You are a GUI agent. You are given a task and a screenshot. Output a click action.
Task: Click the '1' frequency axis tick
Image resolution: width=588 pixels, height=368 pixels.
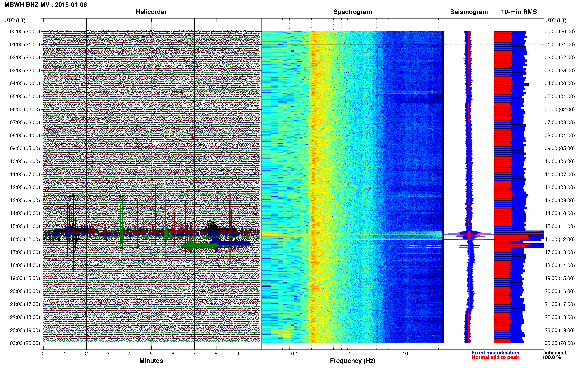[x=350, y=354]
